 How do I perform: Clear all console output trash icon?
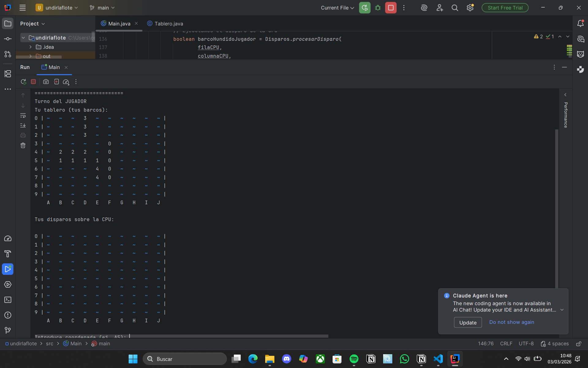pyautogui.click(x=23, y=145)
